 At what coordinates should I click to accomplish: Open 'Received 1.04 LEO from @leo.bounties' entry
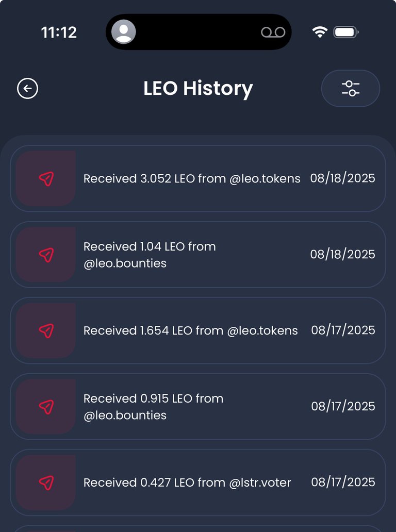click(x=198, y=255)
